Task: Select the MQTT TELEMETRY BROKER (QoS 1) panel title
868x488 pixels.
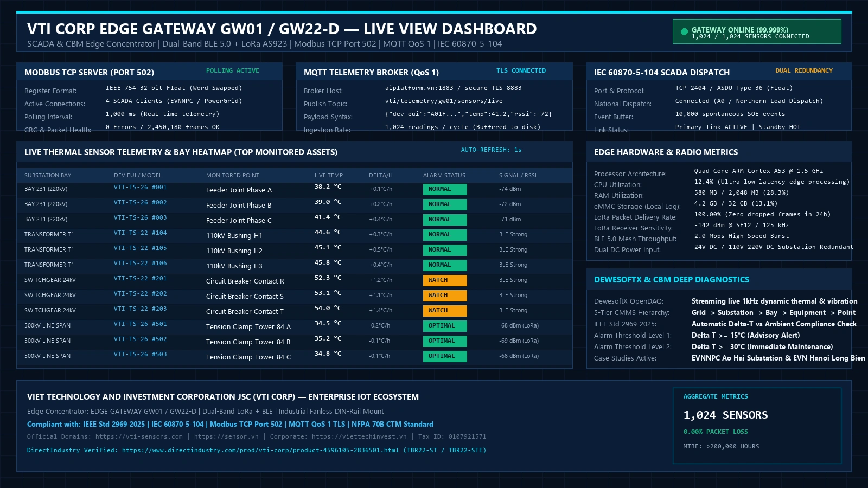Action: coord(371,73)
